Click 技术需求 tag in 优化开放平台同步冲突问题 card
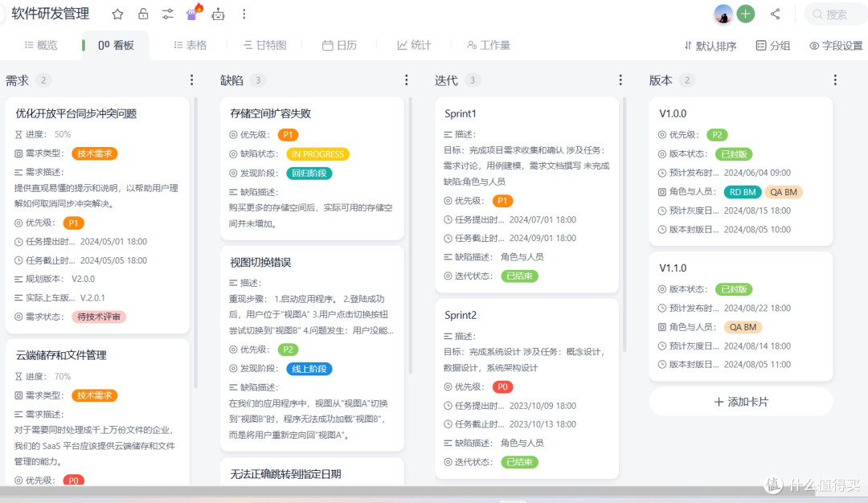 (x=95, y=153)
